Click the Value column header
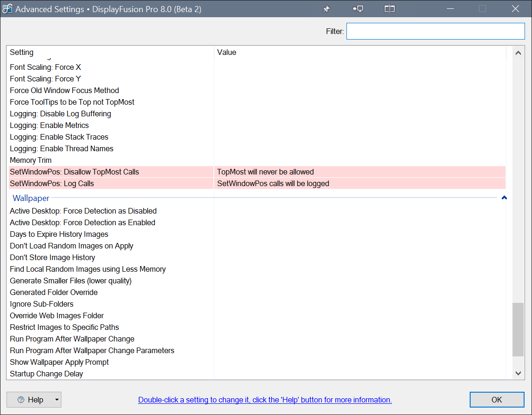532x415 pixels. 226,52
